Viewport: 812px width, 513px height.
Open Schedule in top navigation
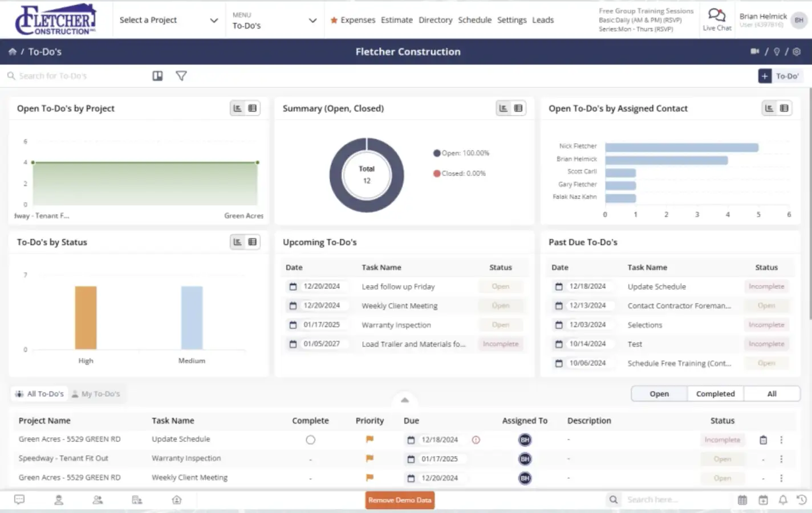[474, 20]
